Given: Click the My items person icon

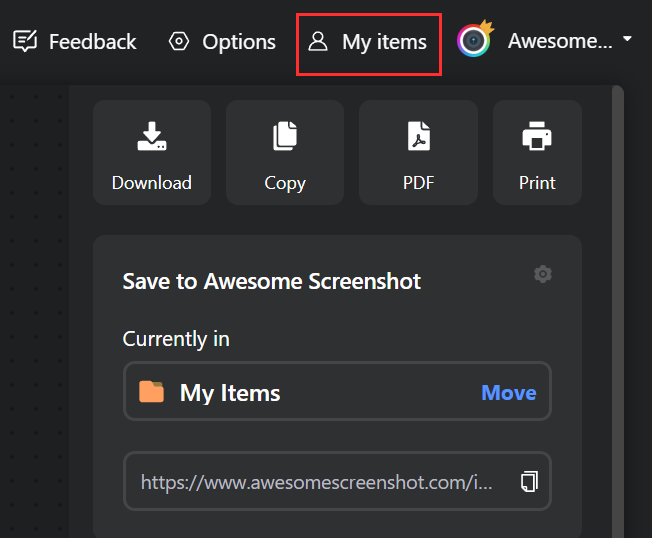Looking at the screenshot, I should [x=318, y=42].
